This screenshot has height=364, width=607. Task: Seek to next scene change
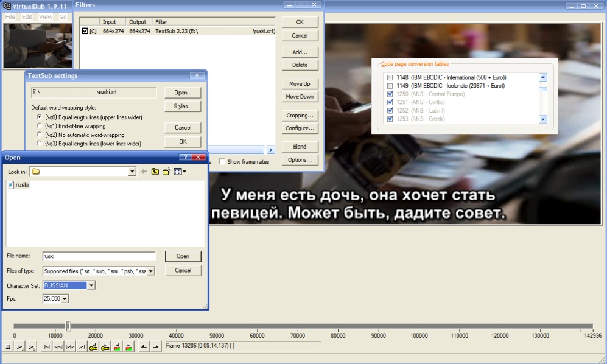(x=128, y=346)
